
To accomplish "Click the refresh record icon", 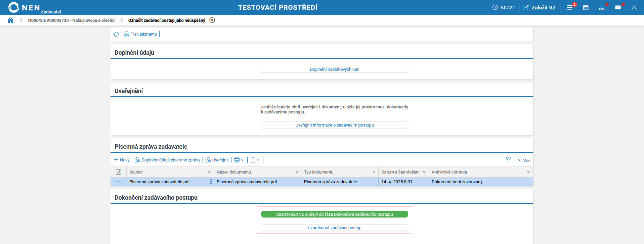I will pos(116,34).
